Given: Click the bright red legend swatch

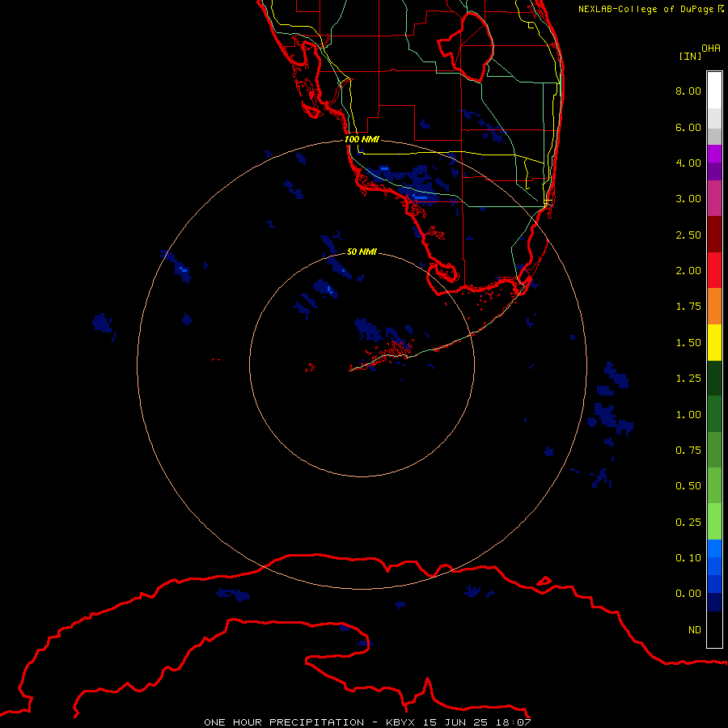Looking at the screenshot, I should [714, 270].
